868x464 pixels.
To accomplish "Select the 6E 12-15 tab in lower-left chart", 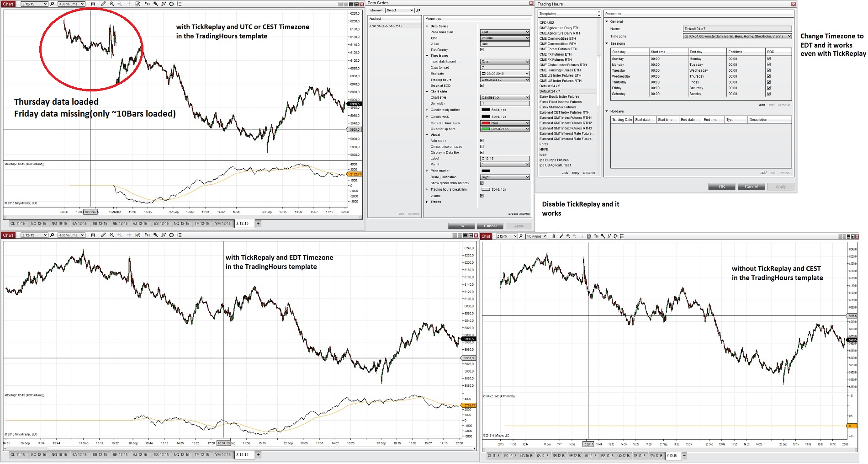I will pyautogui.click(x=120, y=455).
